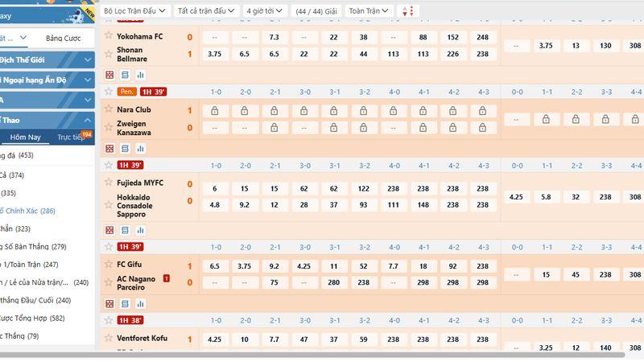644x362 pixels.
Task: Switch to the Hôm Nay tab
Action: [x=25, y=137]
